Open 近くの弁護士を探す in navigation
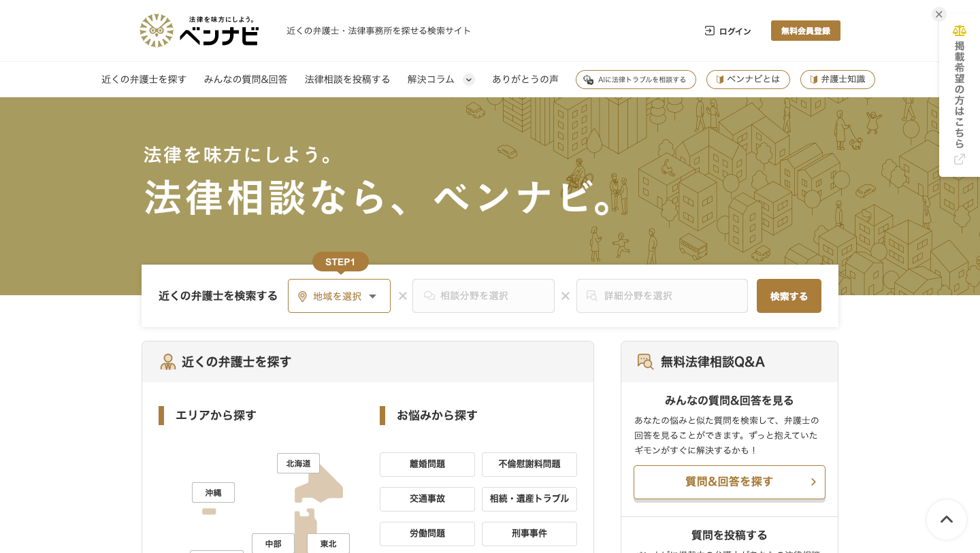This screenshot has width=980, height=553. pos(144,80)
